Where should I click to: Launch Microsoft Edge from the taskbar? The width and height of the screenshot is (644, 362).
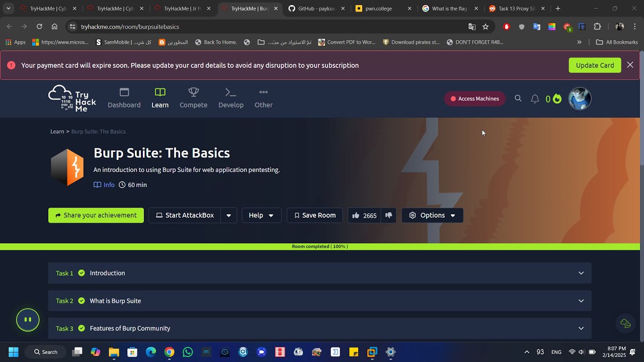(x=151, y=352)
